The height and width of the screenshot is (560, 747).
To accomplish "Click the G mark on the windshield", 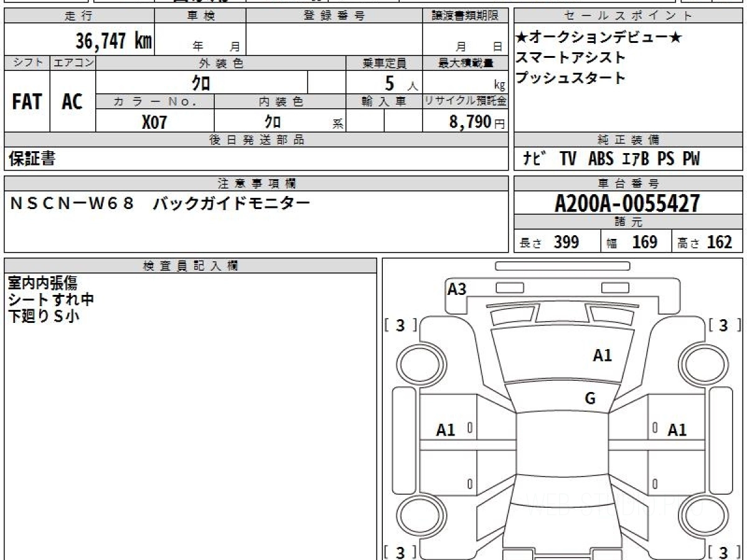I will tap(590, 399).
